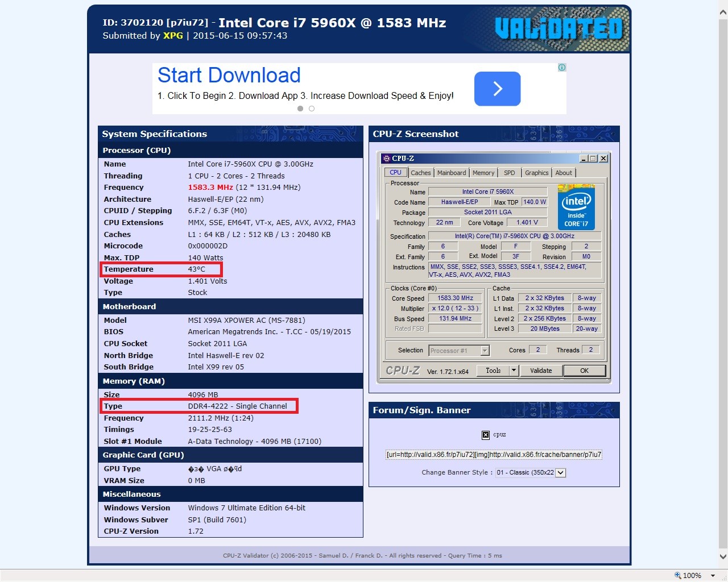Click the Temperature 43°C value
728x582 pixels.
tap(197, 269)
